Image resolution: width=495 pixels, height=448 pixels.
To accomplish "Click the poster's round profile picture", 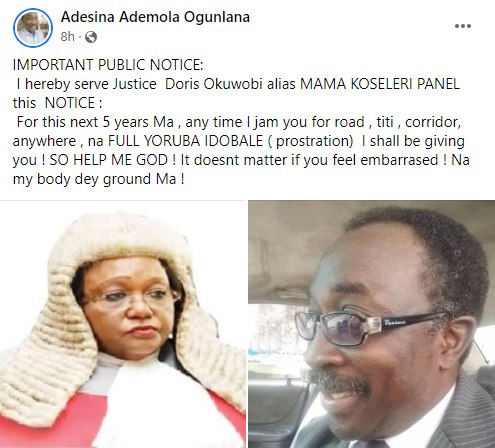I will coord(33,28).
